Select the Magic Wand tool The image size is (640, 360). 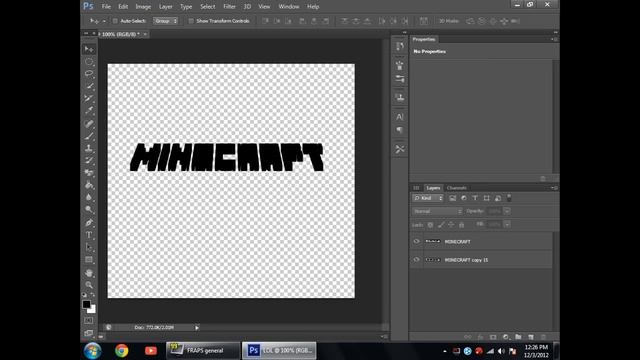pos(89,86)
